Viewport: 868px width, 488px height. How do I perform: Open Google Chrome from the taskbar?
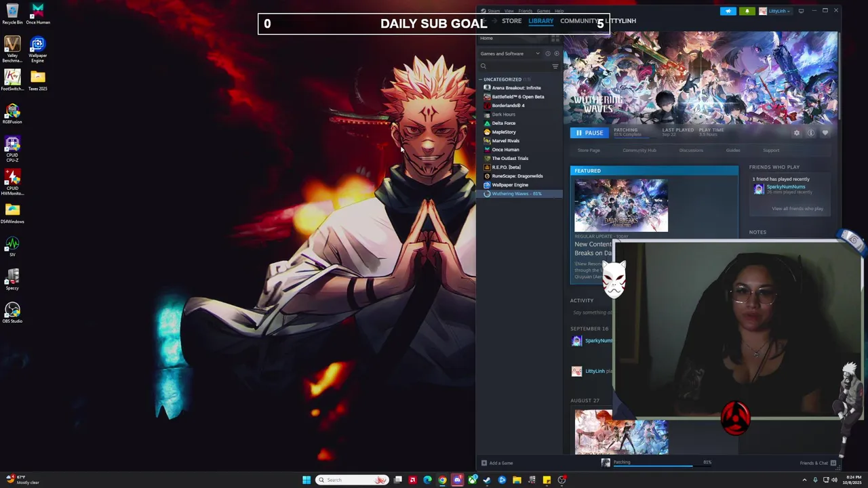442,480
